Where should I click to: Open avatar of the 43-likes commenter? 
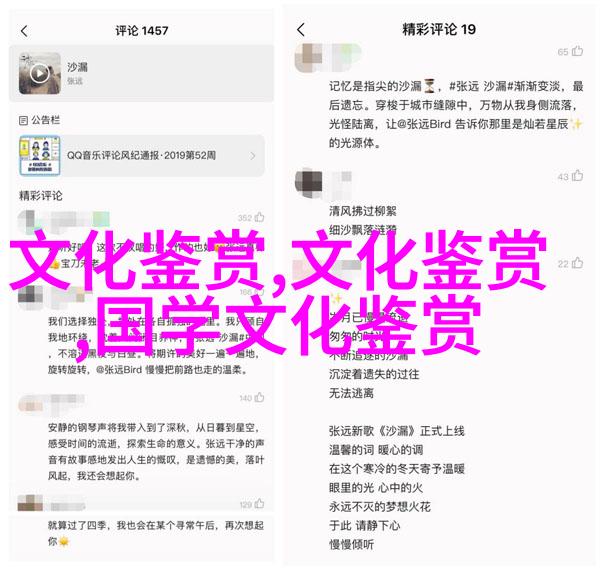(x=308, y=183)
